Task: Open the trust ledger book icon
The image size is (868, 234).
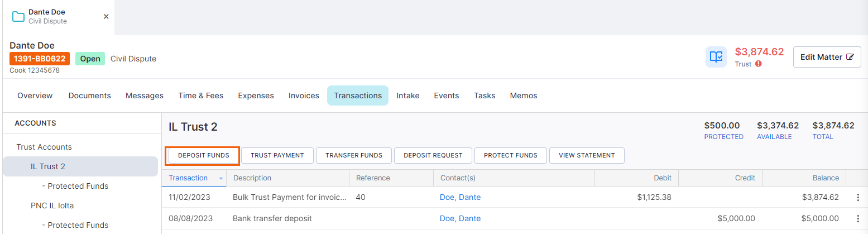Action: pos(716,57)
